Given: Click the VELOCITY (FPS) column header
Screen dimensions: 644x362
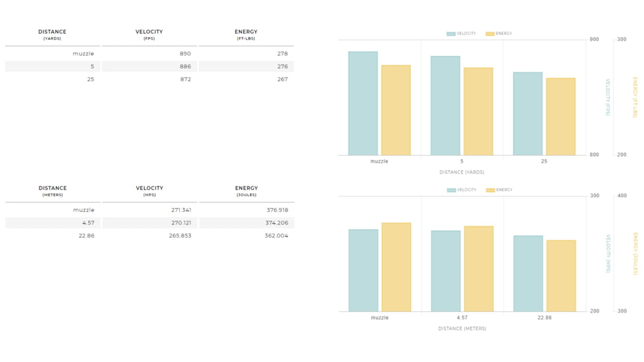Looking at the screenshot, I should [x=149, y=35].
